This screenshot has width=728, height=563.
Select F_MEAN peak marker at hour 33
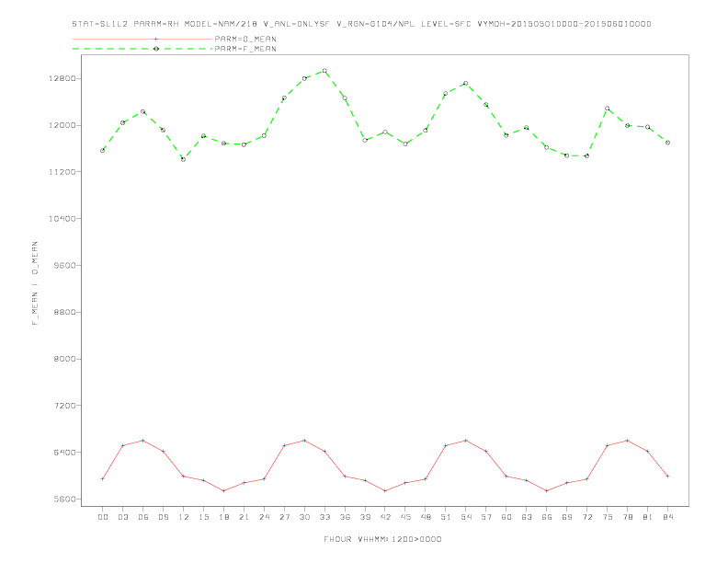[324, 71]
